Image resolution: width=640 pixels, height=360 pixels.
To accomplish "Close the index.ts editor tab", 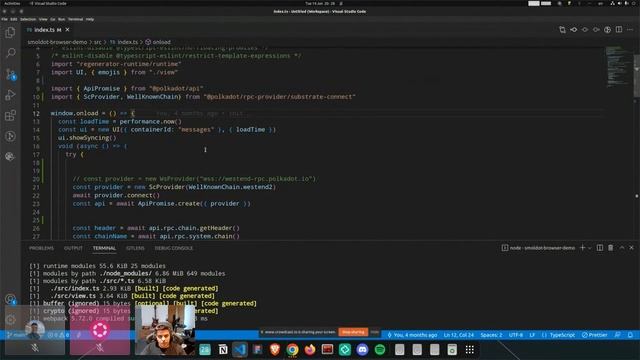I will 67,30.
